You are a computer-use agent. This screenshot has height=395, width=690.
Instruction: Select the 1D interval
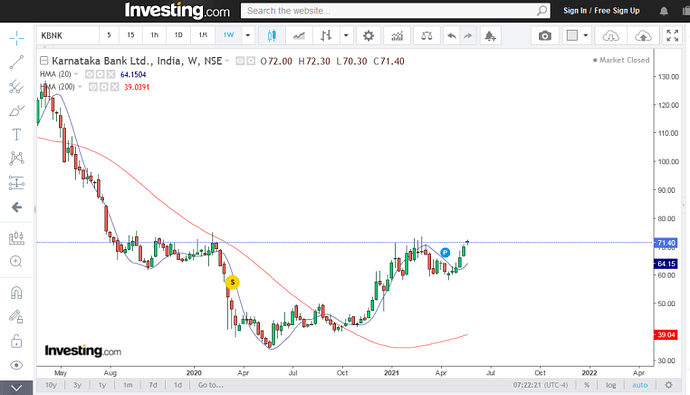click(x=178, y=35)
